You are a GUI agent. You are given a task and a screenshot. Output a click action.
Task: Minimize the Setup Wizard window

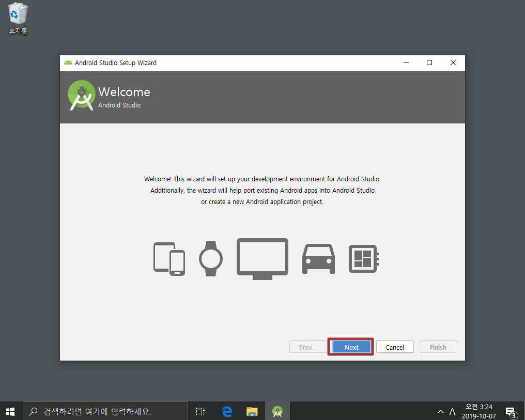(x=406, y=63)
